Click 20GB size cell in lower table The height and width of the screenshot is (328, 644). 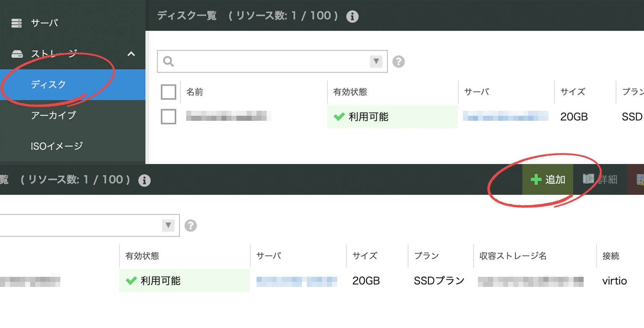pos(366,281)
